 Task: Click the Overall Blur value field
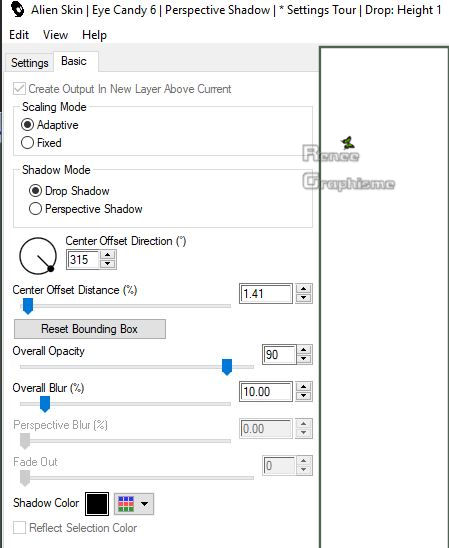coord(266,391)
